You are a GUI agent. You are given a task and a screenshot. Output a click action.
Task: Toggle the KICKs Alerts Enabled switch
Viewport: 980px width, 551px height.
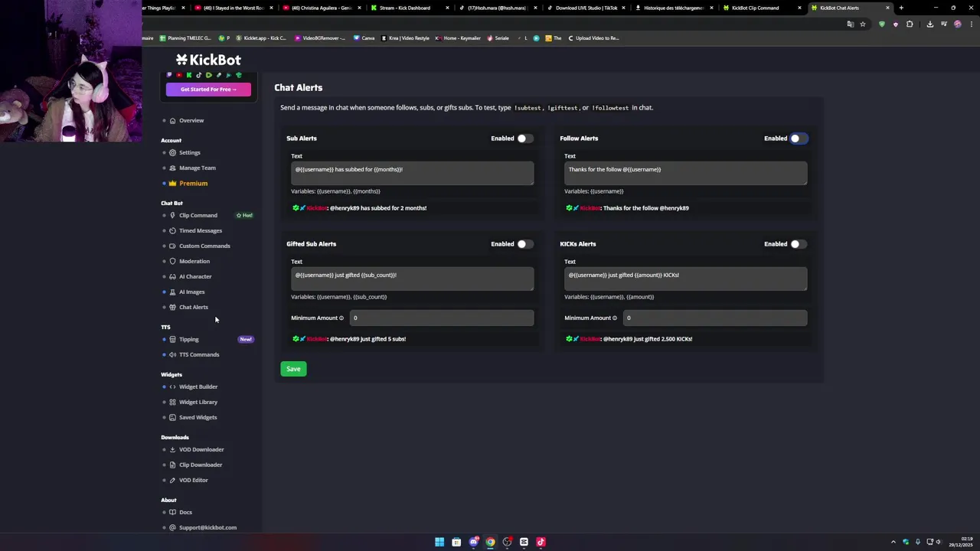coord(797,244)
